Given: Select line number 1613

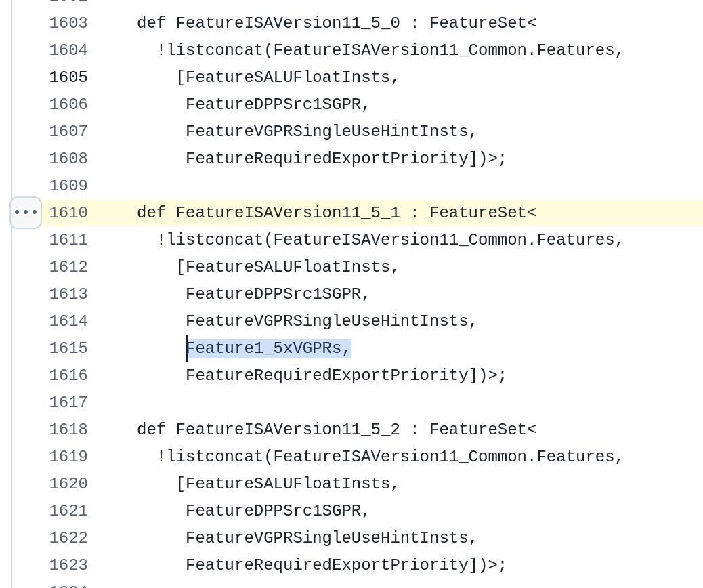Looking at the screenshot, I should click(68, 294).
